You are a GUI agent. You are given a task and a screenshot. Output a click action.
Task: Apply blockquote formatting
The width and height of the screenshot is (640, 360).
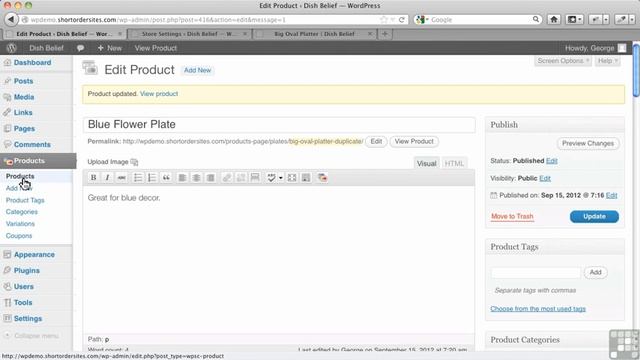[166, 178]
